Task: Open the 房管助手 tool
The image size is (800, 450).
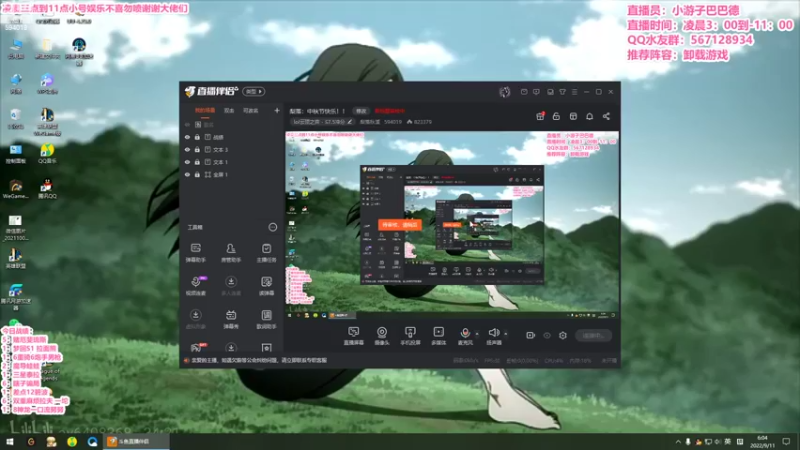Action: click(231, 253)
